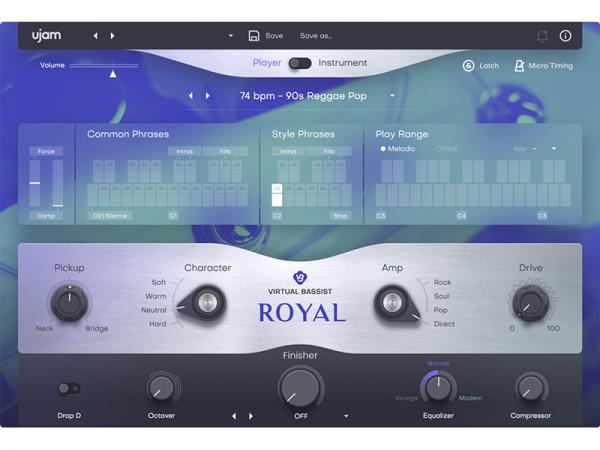Click the Pickup knob

tap(69, 303)
